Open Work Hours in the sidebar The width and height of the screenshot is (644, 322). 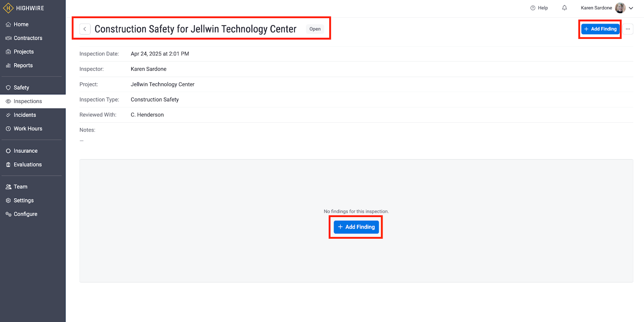33,129
